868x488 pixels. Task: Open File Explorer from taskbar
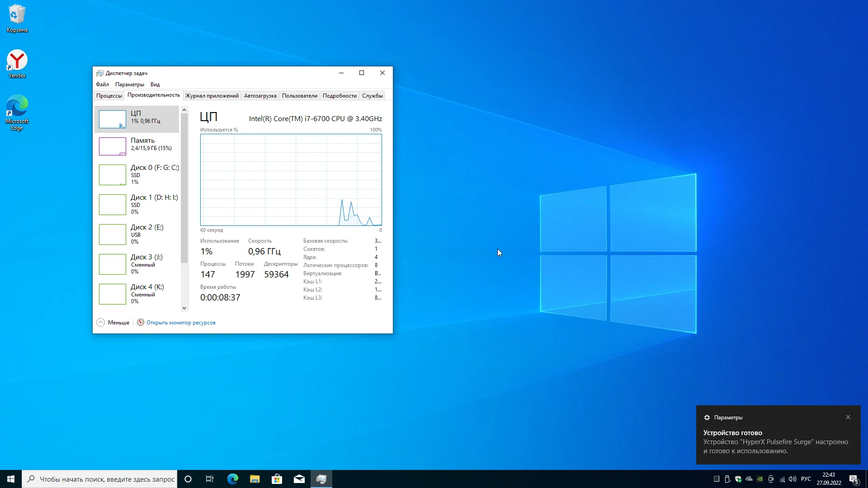coord(255,479)
